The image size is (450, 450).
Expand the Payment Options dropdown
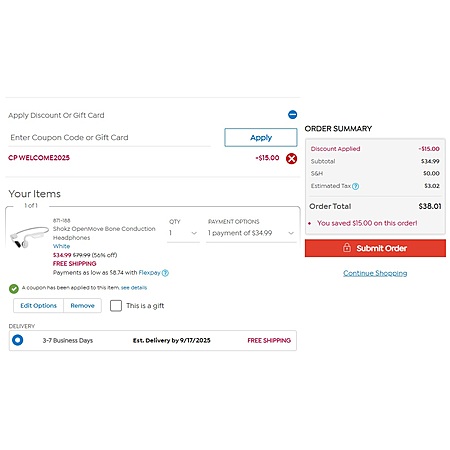coord(251,233)
